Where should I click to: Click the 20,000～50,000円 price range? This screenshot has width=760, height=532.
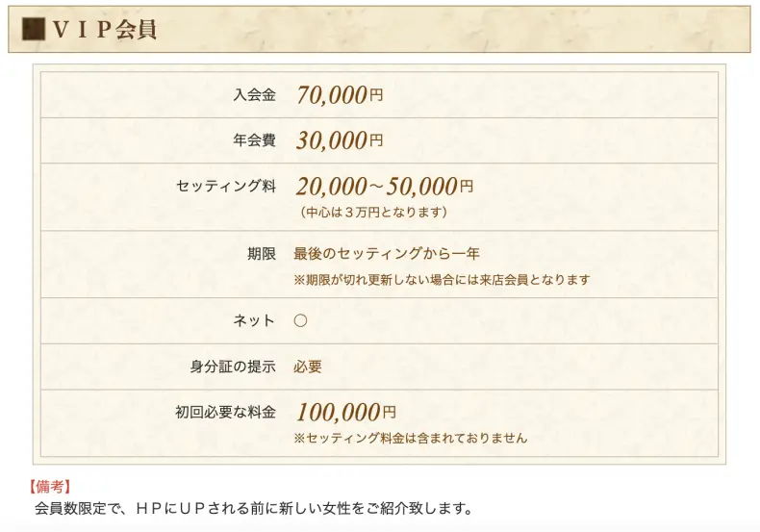[x=385, y=186]
